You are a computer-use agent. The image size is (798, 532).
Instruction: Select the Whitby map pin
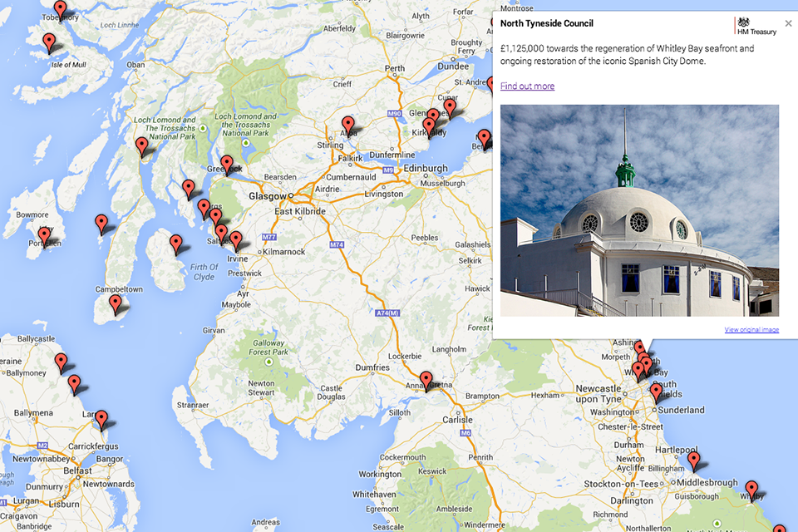(751, 489)
